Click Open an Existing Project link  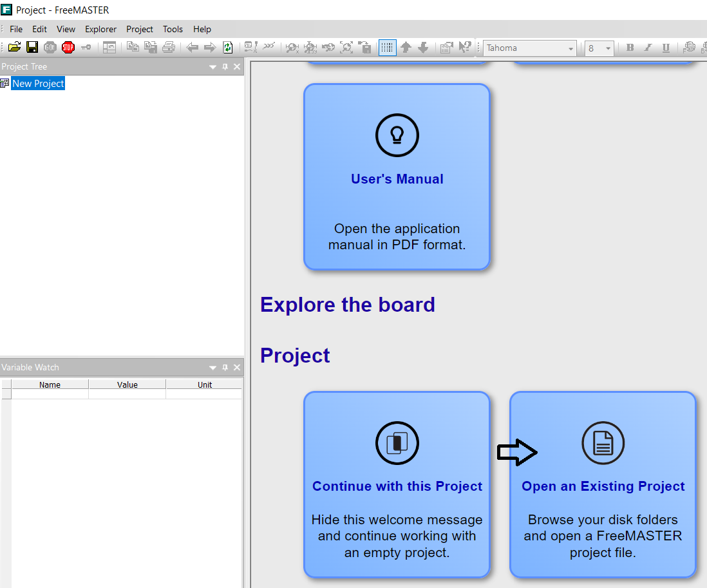coord(603,486)
